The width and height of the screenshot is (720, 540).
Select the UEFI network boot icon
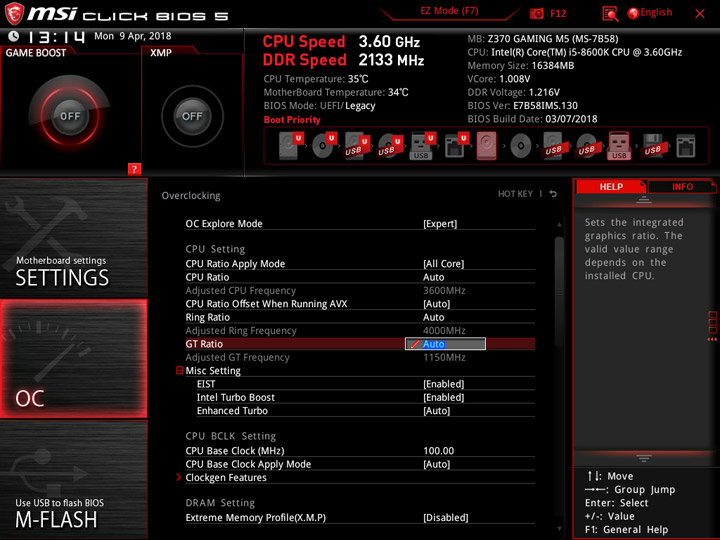click(456, 146)
